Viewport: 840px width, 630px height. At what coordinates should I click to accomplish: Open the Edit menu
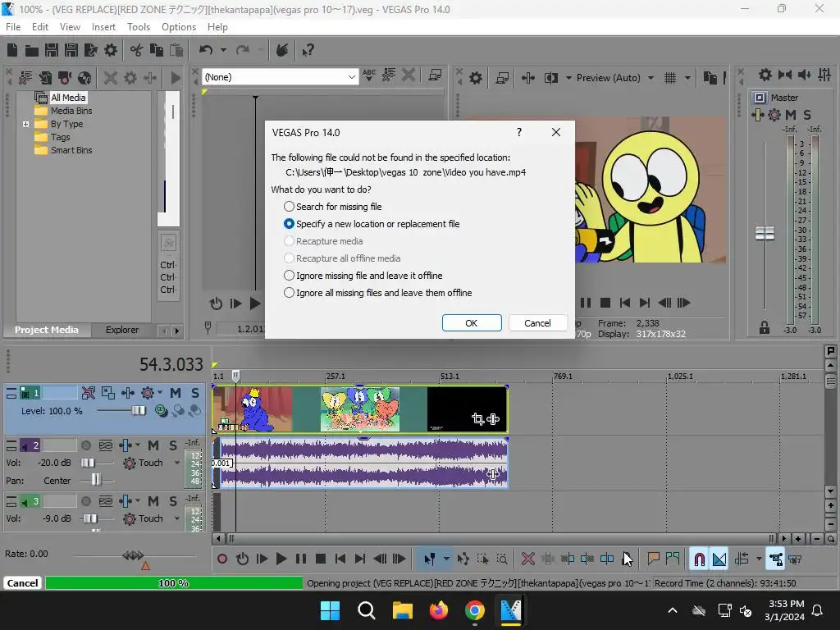coord(40,27)
